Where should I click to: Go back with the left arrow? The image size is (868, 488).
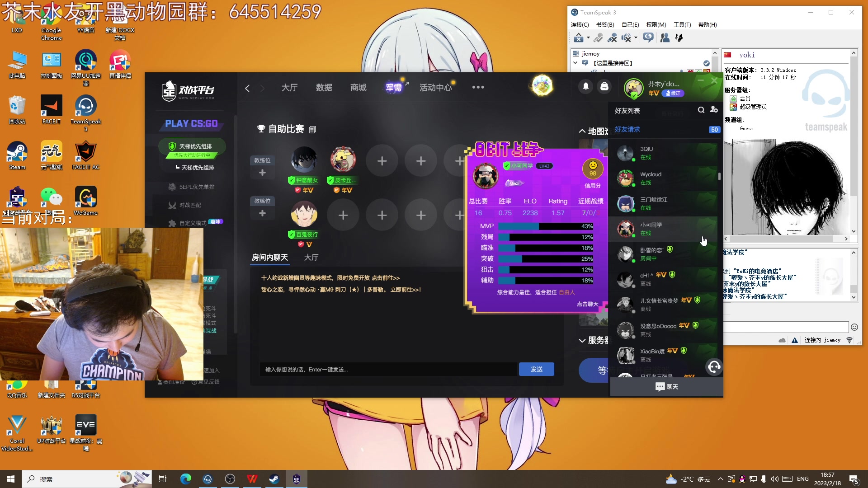247,88
